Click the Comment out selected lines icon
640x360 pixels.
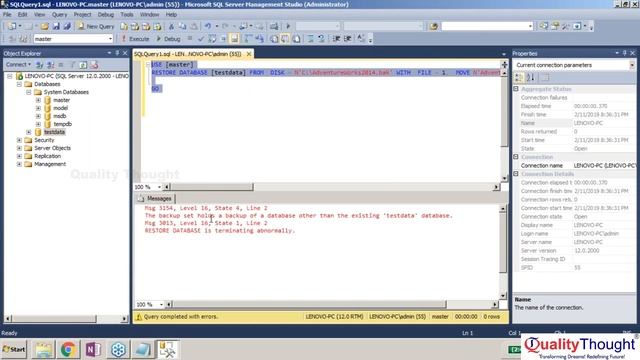311,39
